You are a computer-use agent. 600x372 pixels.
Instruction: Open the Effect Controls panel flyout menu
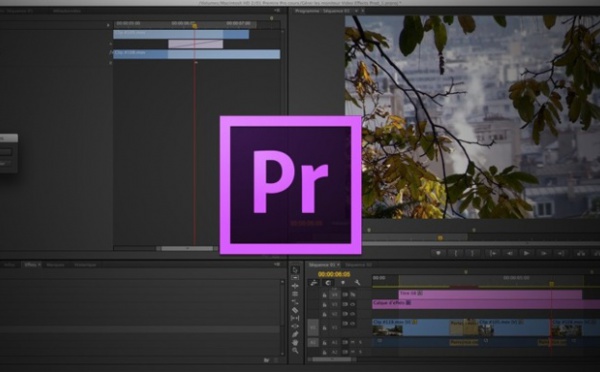coord(277,10)
